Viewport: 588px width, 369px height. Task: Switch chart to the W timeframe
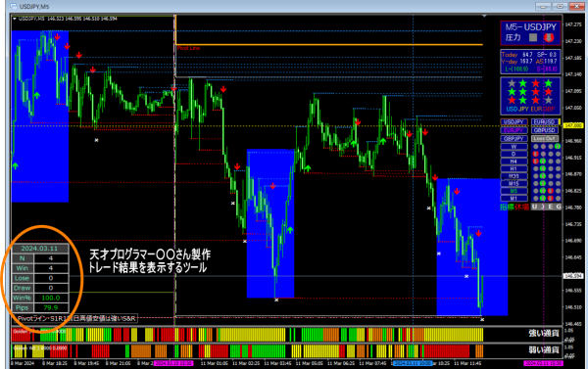(x=514, y=147)
